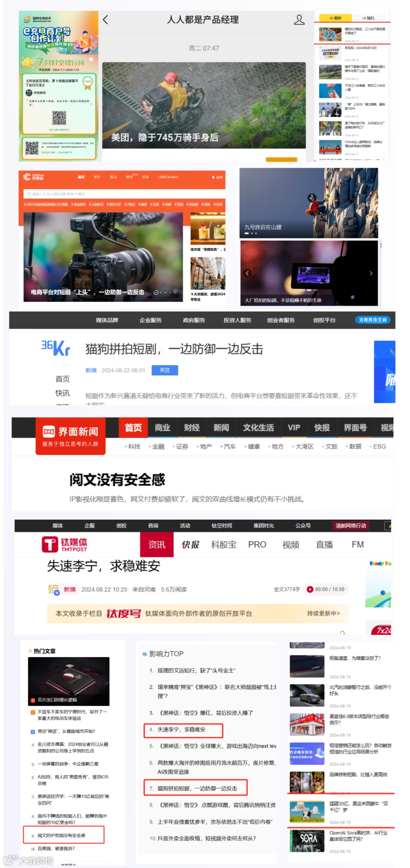Select the FM tab on 钛媒体

click(x=358, y=545)
